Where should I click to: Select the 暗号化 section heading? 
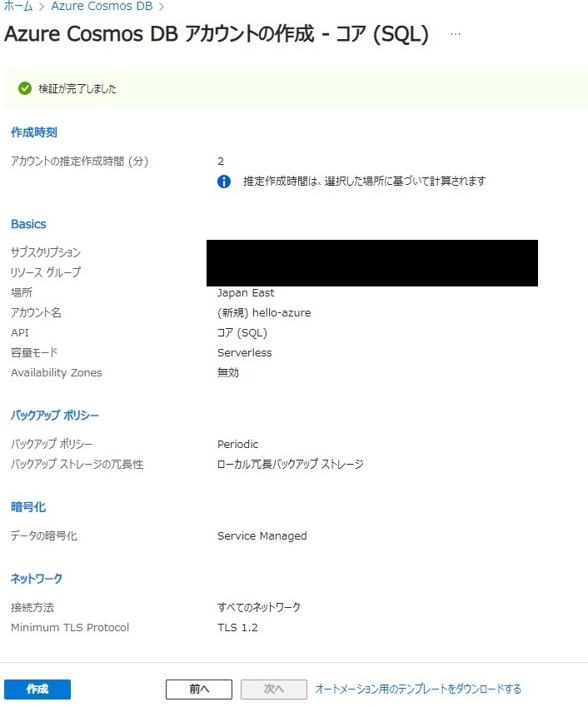[x=28, y=507]
